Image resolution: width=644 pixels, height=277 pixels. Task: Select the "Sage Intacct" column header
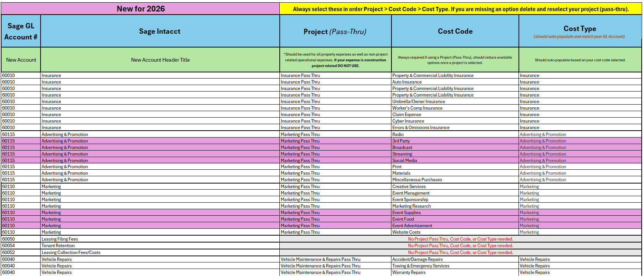coord(160,31)
